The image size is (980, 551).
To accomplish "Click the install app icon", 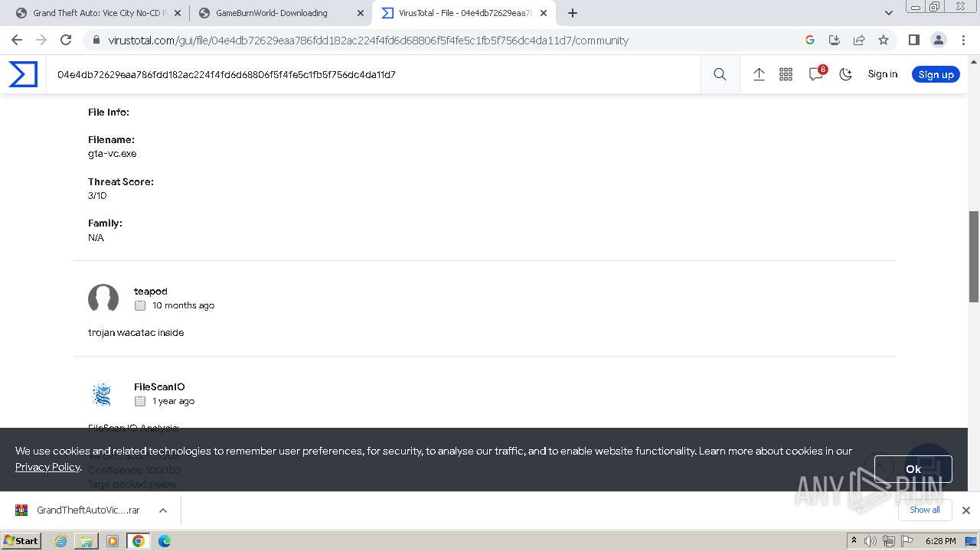I will (835, 40).
